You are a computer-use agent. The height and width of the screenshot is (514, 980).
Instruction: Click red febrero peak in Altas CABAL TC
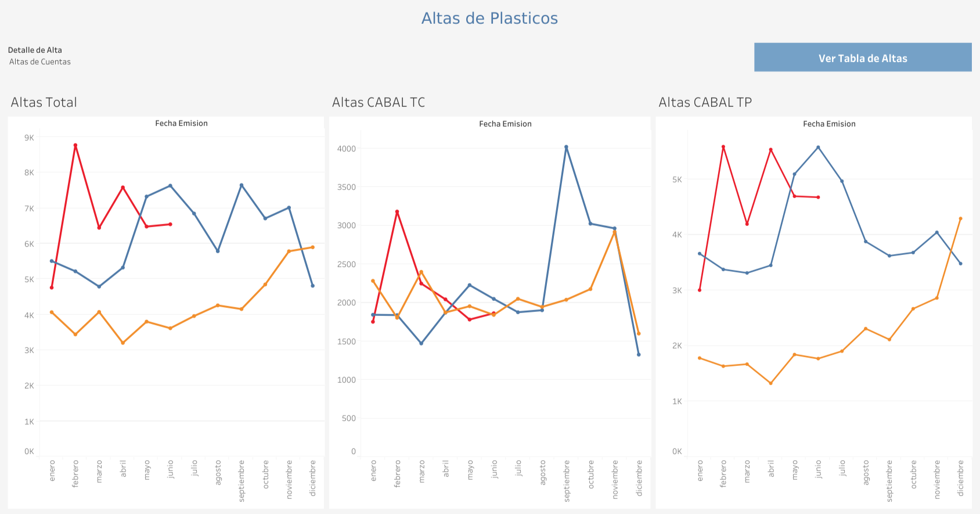coord(397,212)
